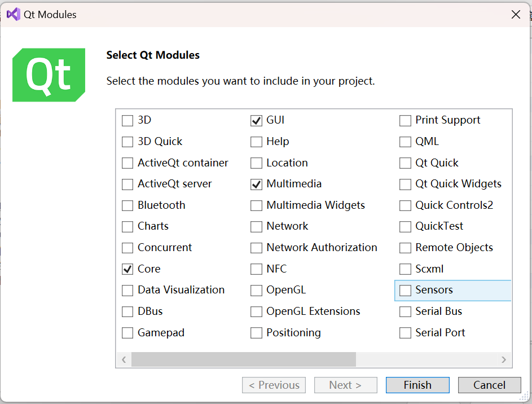Enable the OpenGL module checkbox
This screenshot has width=532, height=404.
pyautogui.click(x=256, y=291)
